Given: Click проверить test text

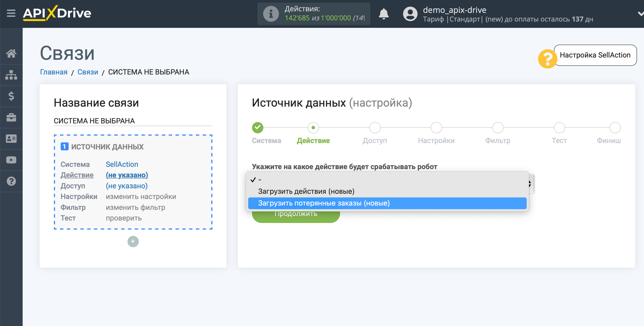Looking at the screenshot, I should 123,218.
